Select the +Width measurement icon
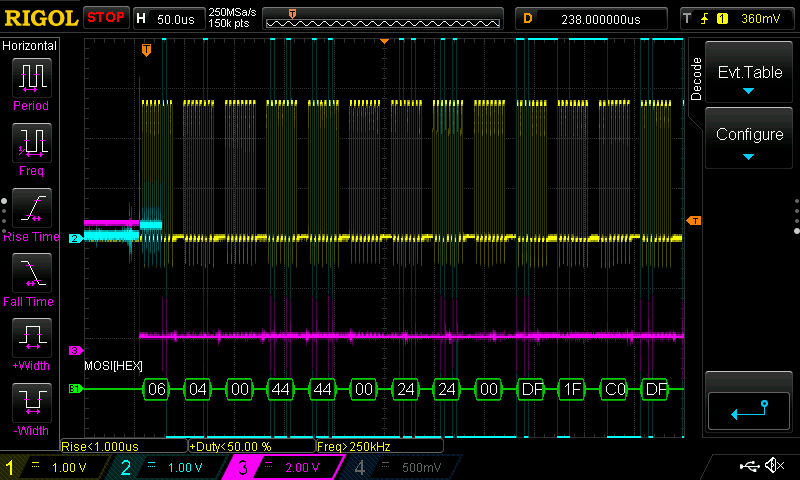The height and width of the screenshot is (480, 800). coord(32,338)
